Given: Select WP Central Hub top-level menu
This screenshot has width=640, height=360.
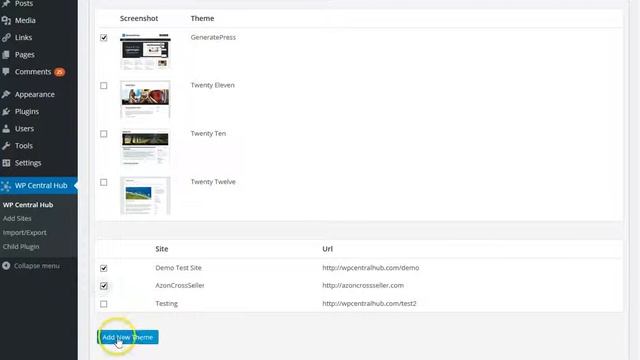Looking at the screenshot, I should point(39,186).
